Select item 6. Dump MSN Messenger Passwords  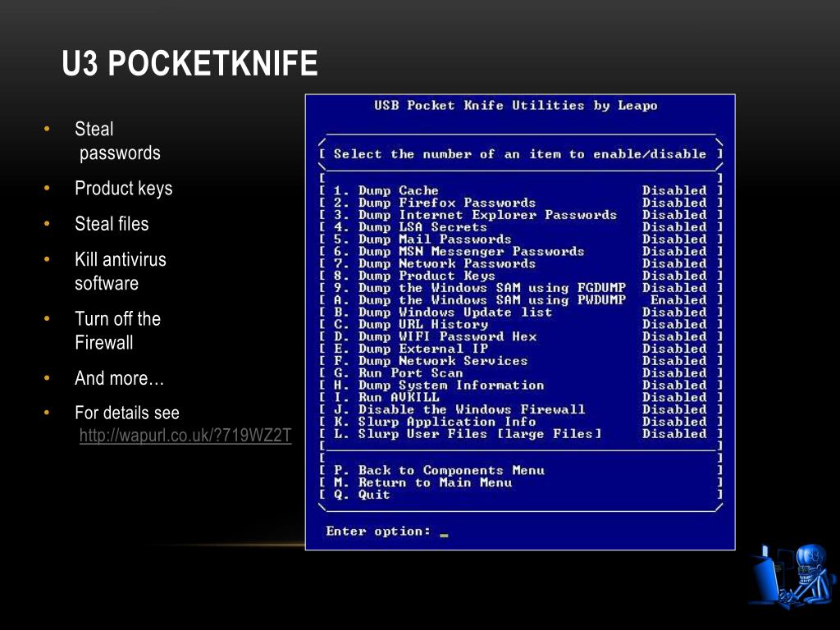(x=459, y=251)
